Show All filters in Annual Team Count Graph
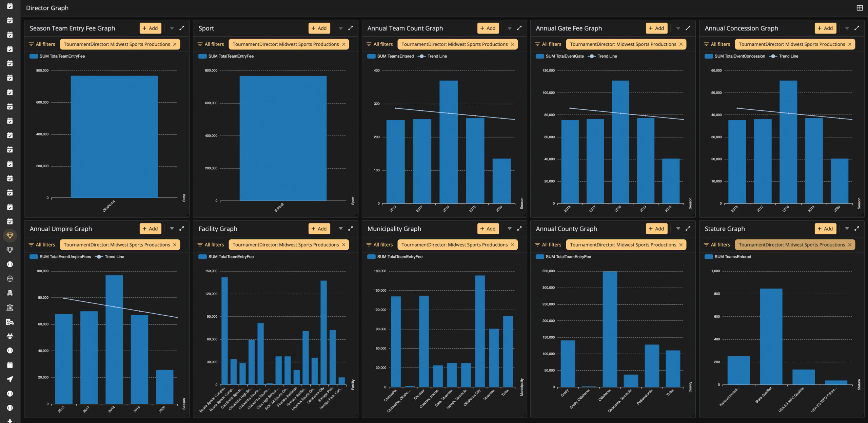868x423 pixels. coord(379,44)
